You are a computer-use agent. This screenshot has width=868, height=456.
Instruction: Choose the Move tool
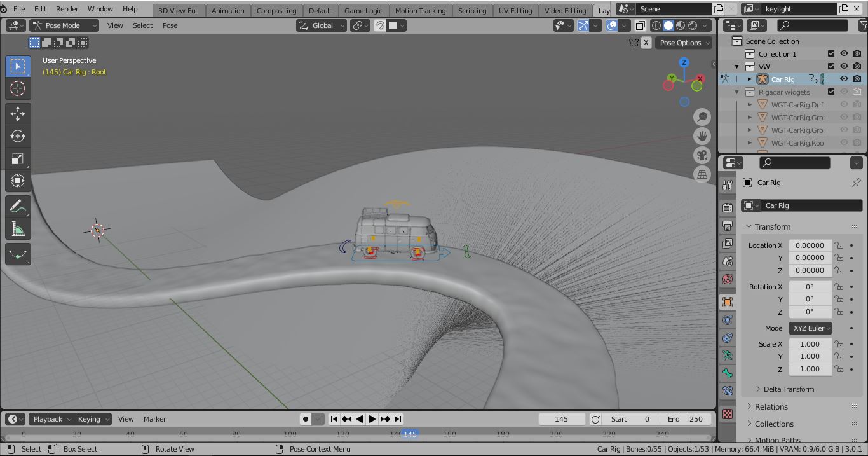click(x=18, y=114)
